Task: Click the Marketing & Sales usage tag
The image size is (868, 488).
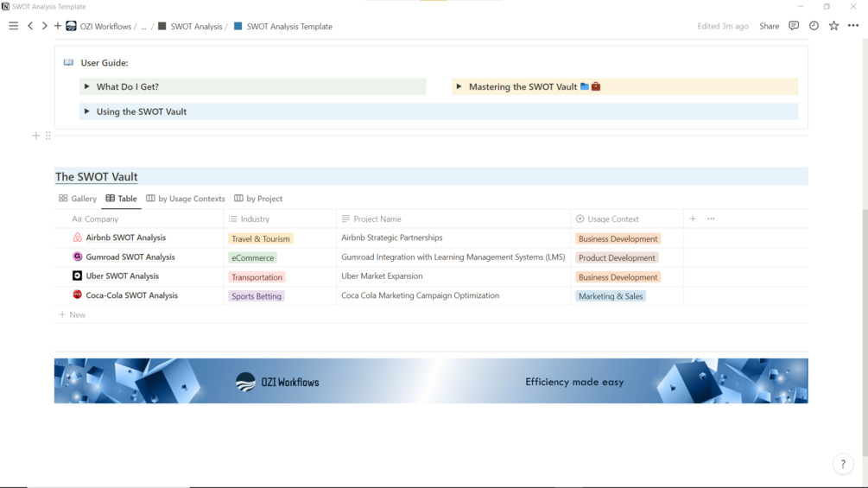Action: tap(611, 296)
